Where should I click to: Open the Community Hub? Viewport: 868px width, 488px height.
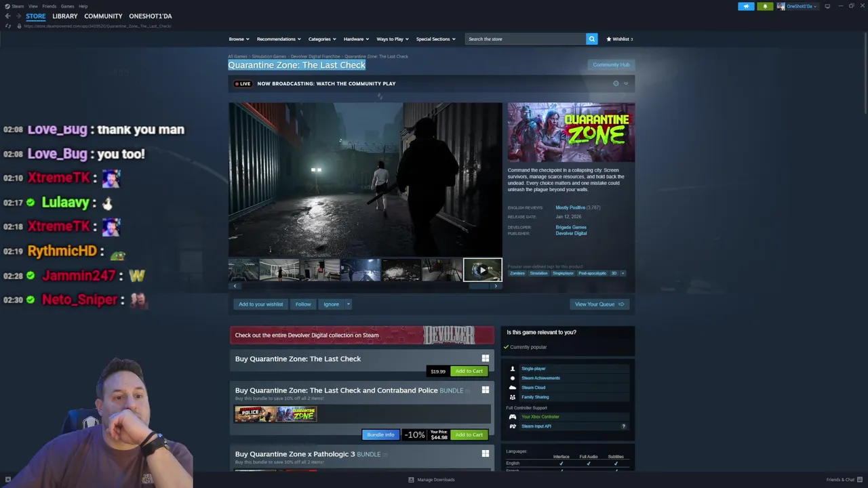pyautogui.click(x=611, y=65)
